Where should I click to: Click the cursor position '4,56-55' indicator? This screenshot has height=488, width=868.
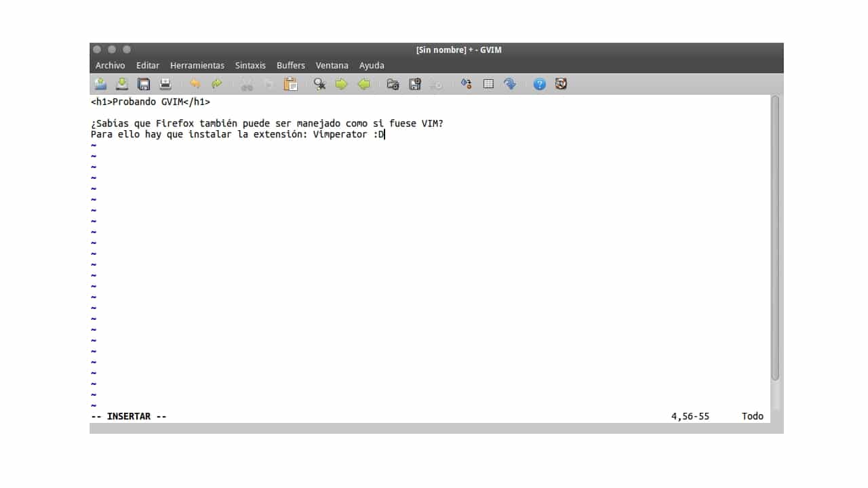[x=690, y=417]
